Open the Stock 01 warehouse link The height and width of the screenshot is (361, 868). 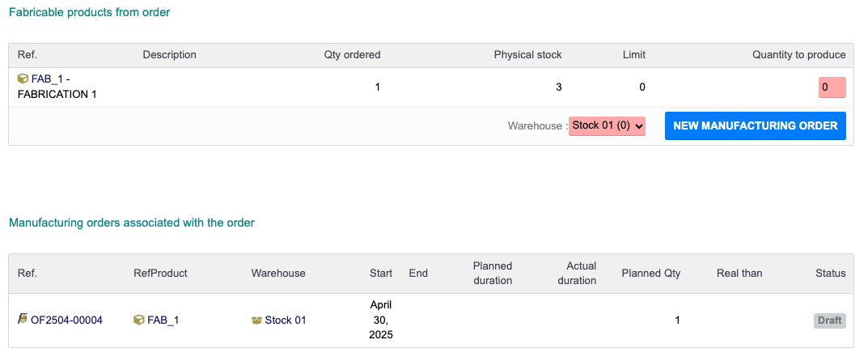(286, 321)
